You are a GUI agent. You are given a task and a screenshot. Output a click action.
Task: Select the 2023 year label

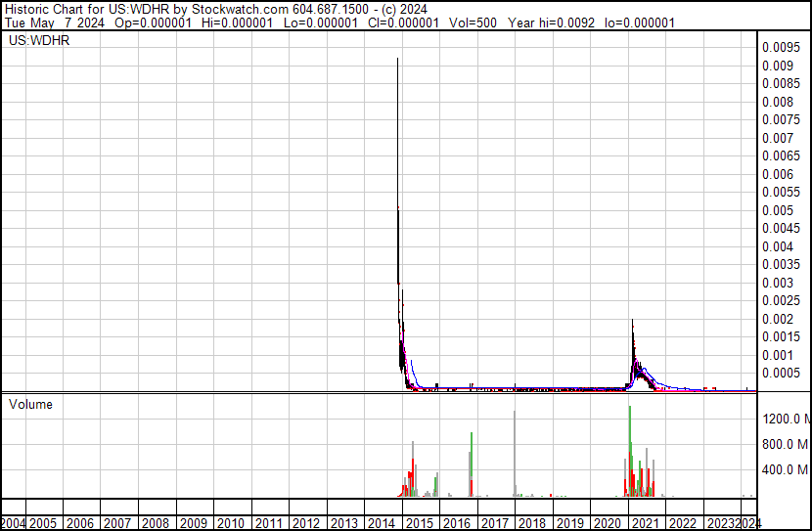point(721,523)
